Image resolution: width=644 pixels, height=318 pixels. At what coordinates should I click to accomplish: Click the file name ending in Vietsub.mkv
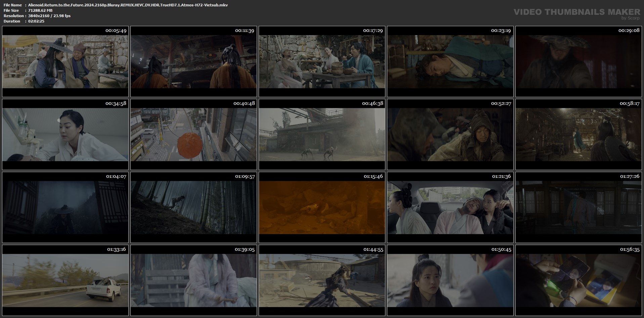pyautogui.click(x=128, y=5)
